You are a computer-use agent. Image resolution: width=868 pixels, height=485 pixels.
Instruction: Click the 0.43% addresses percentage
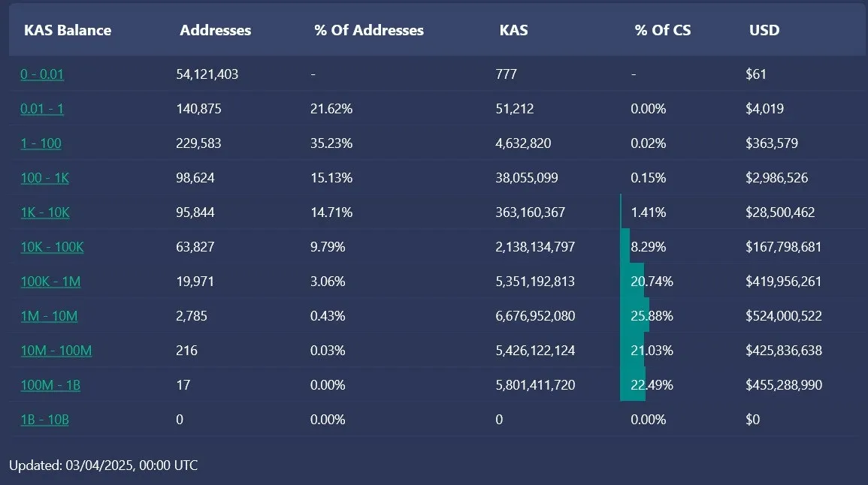328,316
